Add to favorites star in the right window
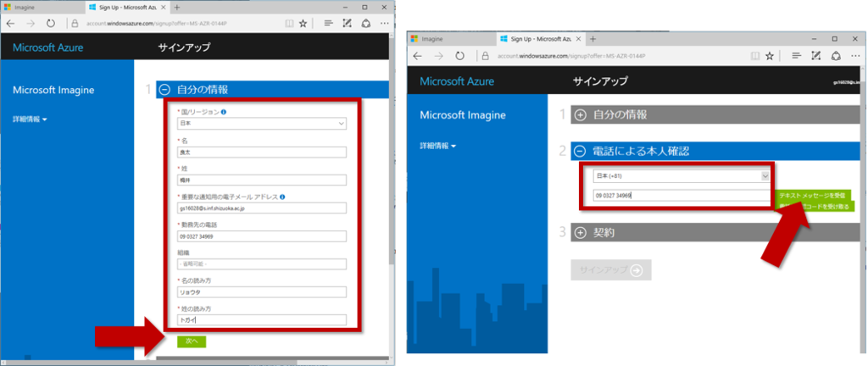This screenshot has width=868, height=366. (x=769, y=56)
